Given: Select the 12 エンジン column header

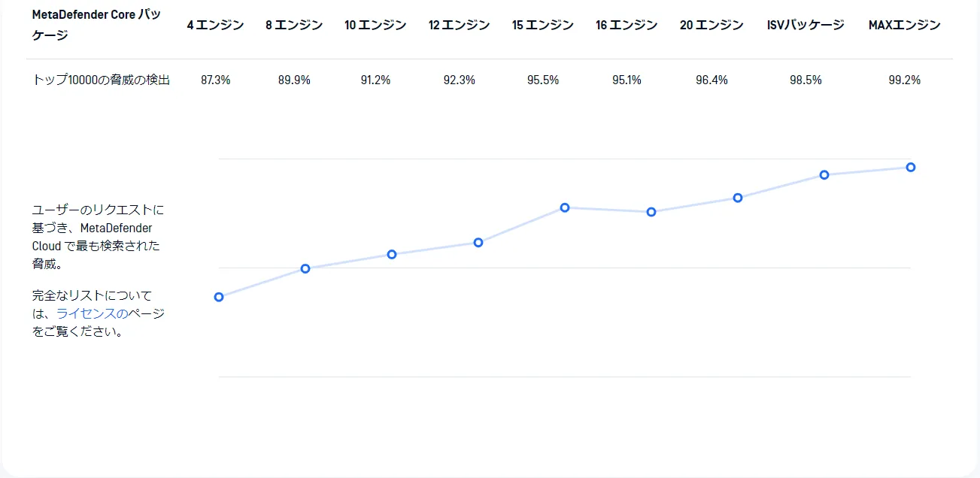Looking at the screenshot, I should tap(460, 25).
